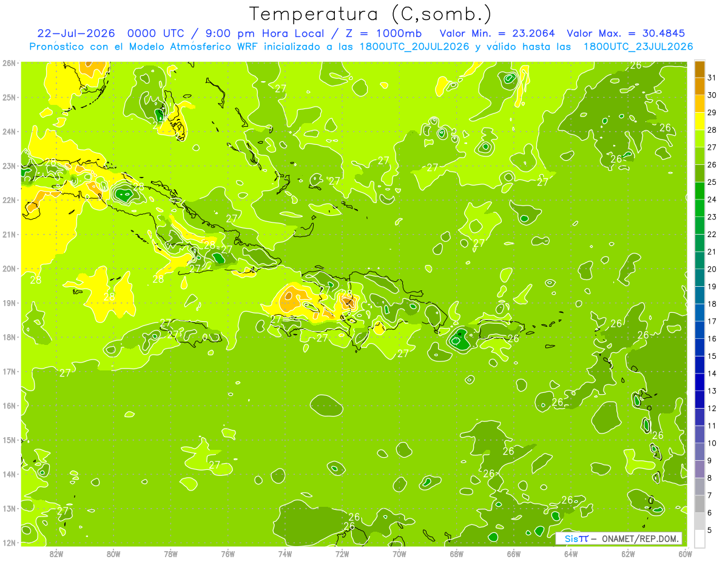Click the '20N' latitude axis label

point(9,269)
